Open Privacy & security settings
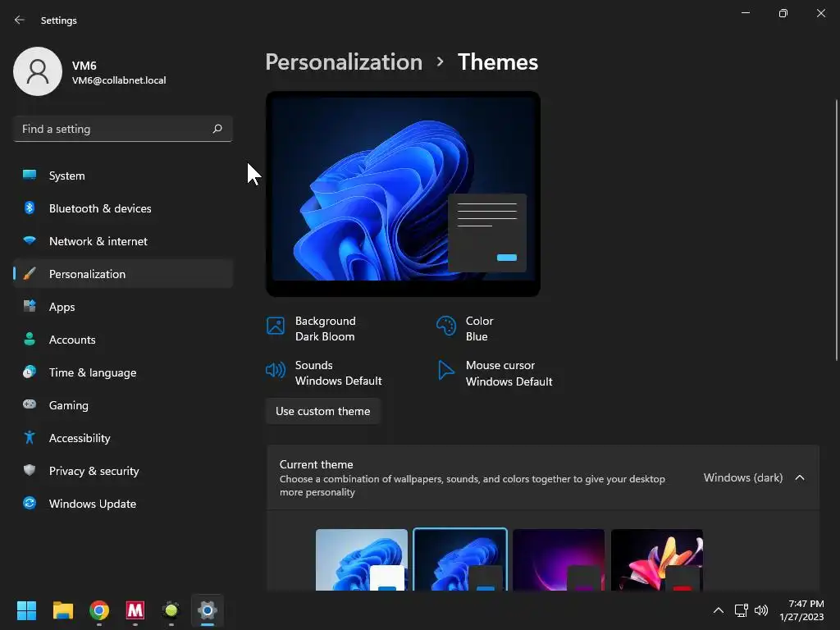The height and width of the screenshot is (630, 840). coord(123,470)
